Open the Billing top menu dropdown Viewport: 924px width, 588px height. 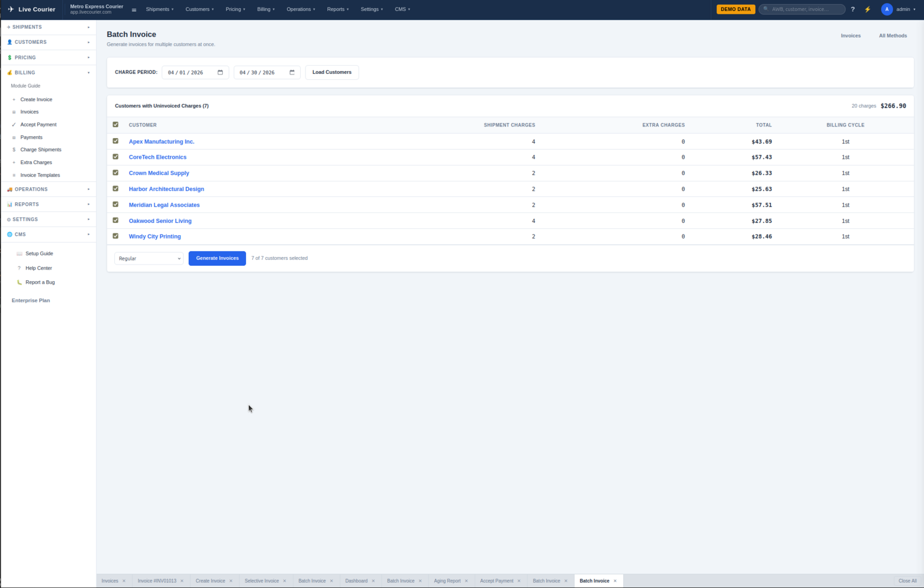click(266, 9)
